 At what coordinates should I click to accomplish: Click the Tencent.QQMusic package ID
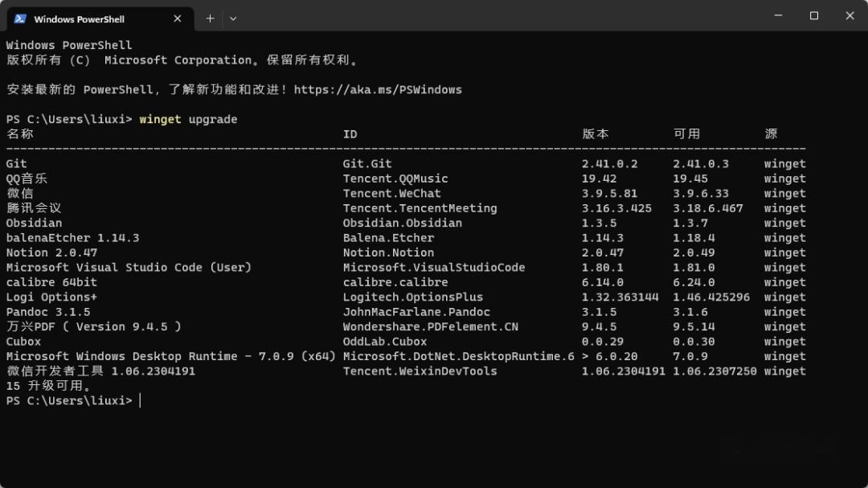click(395, 178)
